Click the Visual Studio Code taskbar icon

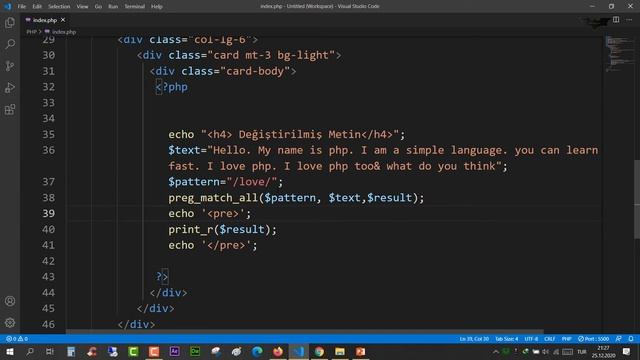click(298, 351)
